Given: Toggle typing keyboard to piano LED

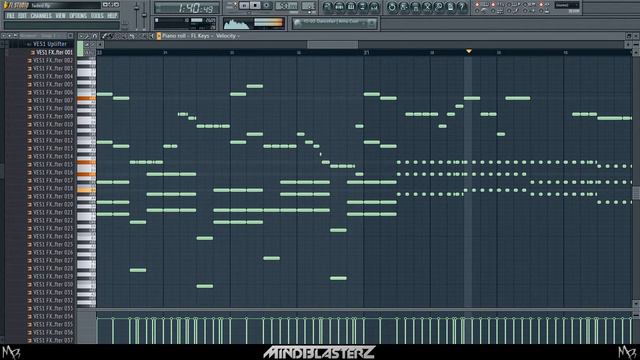Looking at the screenshot, I should [477, 4].
